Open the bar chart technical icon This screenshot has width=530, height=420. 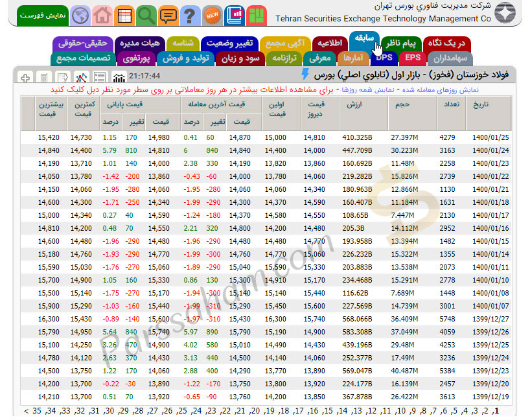pyautogui.click(x=119, y=78)
